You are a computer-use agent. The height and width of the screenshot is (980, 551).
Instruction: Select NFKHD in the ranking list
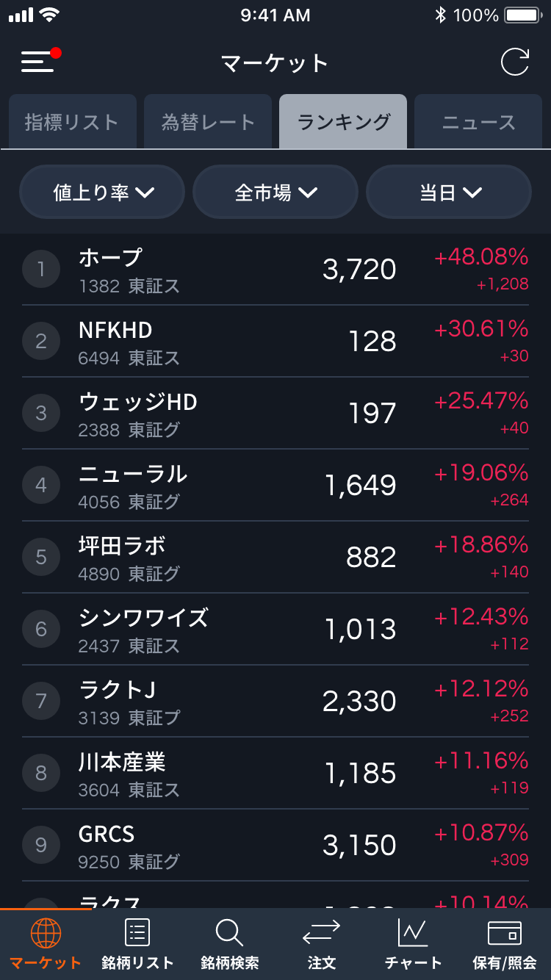point(275,342)
